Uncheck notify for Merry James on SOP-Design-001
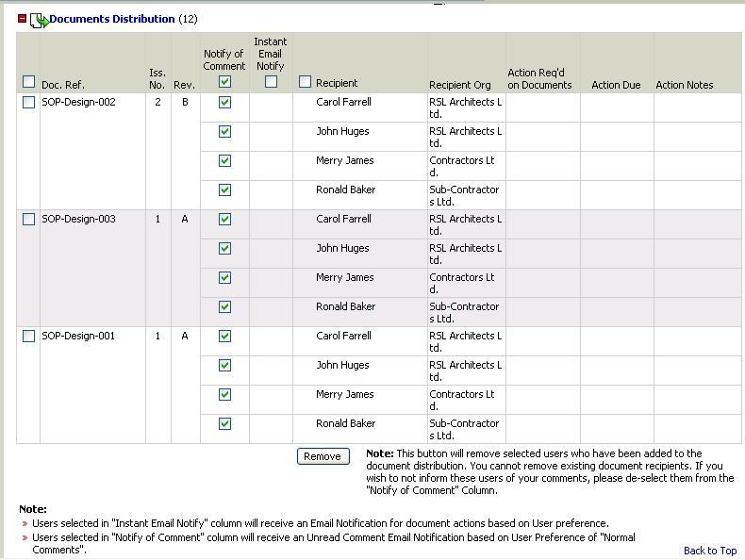This screenshot has width=745, height=560. click(x=225, y=394)
